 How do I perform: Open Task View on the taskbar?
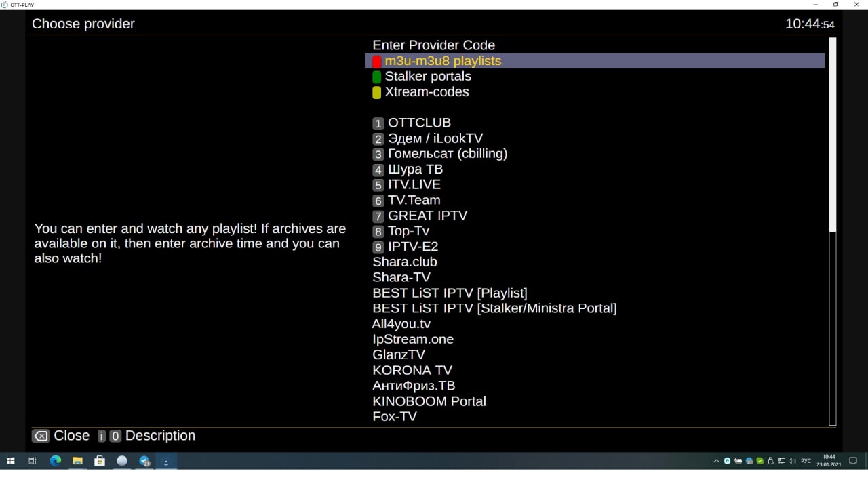click(x=33, y=461)
